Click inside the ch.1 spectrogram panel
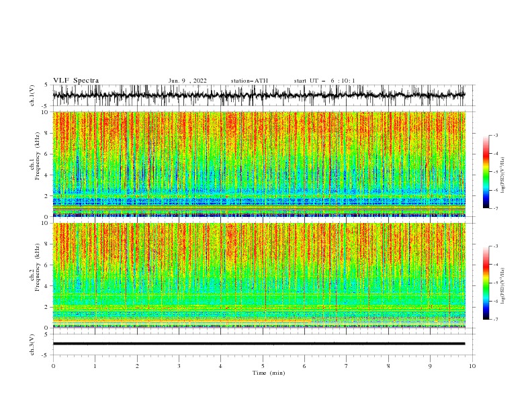The width and height of the screenshot is (532, 411). pos(259,164)
